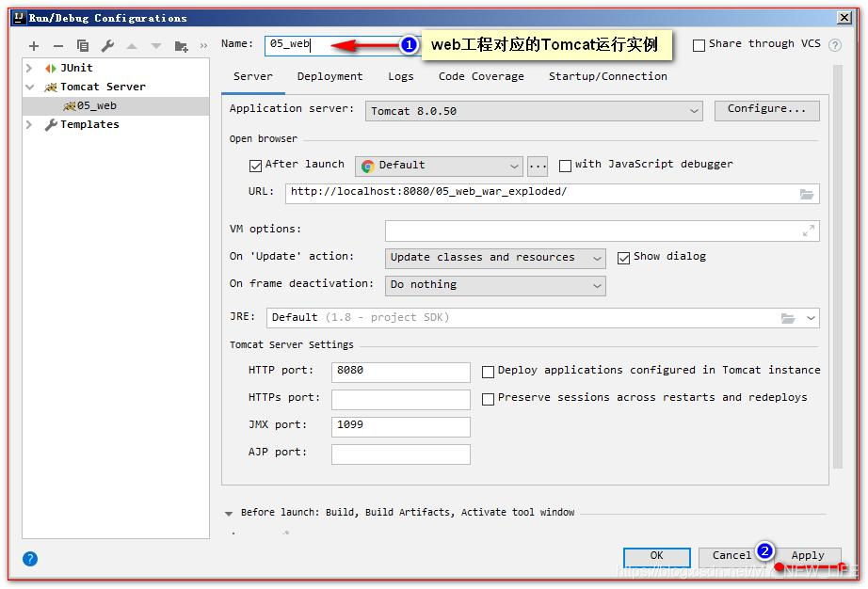868x589 pixels.
Task: Collapse the Before launch section triangle
Action: (x=229, y=513)
